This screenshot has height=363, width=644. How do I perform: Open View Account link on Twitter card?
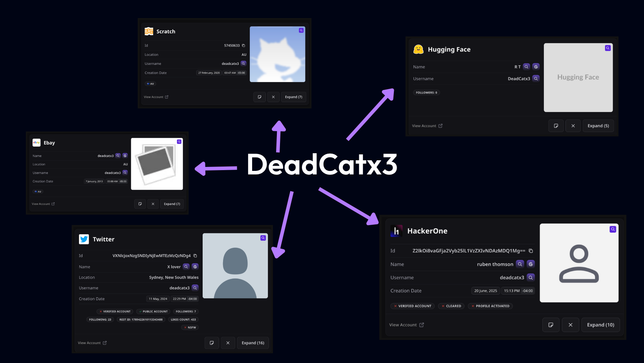coord(92,343)
